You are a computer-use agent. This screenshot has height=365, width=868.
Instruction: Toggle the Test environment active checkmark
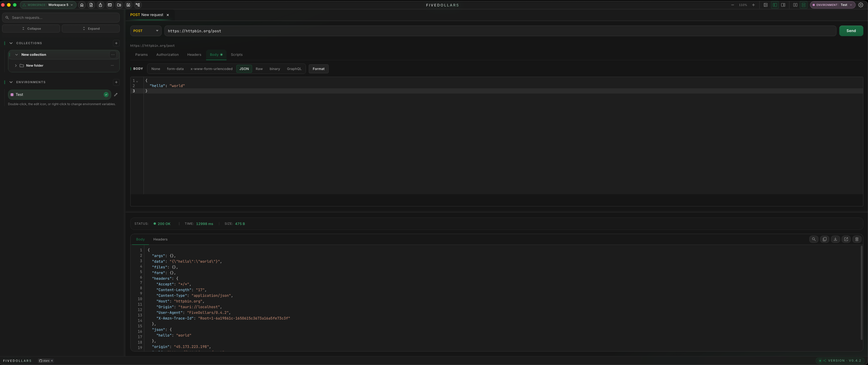click(106, 95)
